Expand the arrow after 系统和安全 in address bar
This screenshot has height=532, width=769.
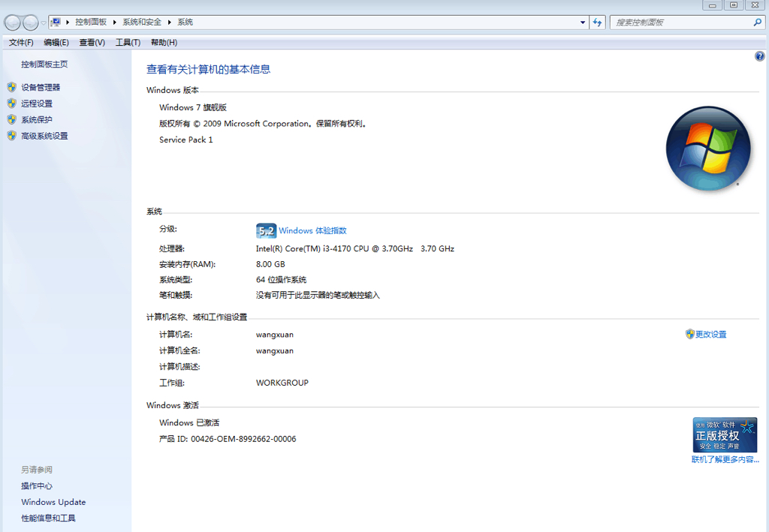[x=170, y=22]
